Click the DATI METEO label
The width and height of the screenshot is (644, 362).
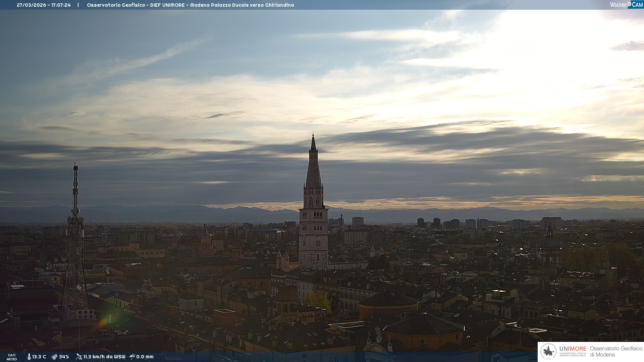point(12,357)
